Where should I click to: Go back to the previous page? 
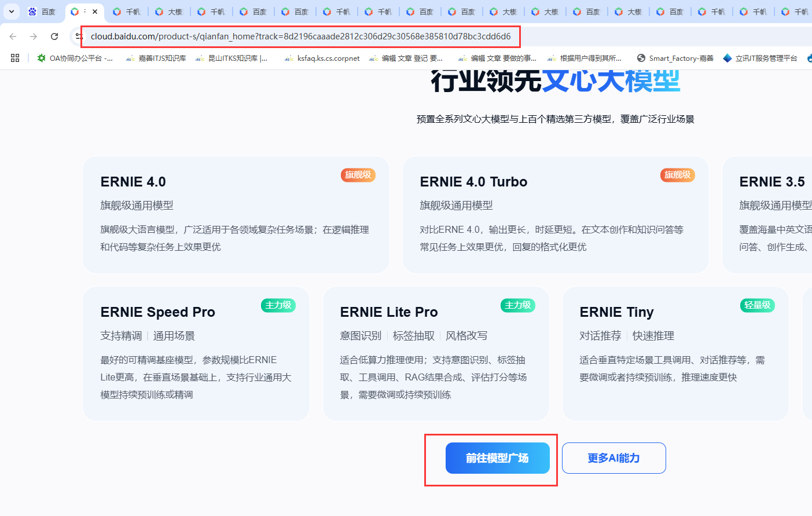tap(13, 36)
